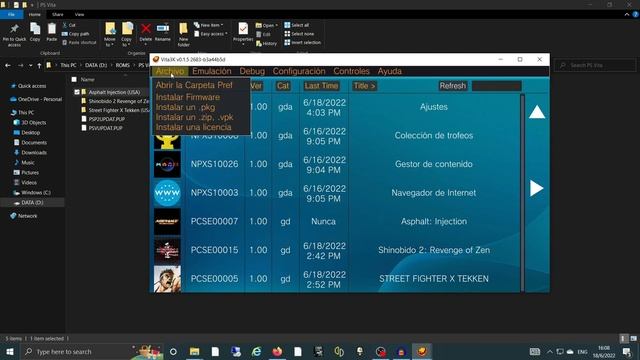Choose Abrir la Carpeta Pref
Image resolution: width=640 pixels, height=360 pixels.
tap(194, 85)
